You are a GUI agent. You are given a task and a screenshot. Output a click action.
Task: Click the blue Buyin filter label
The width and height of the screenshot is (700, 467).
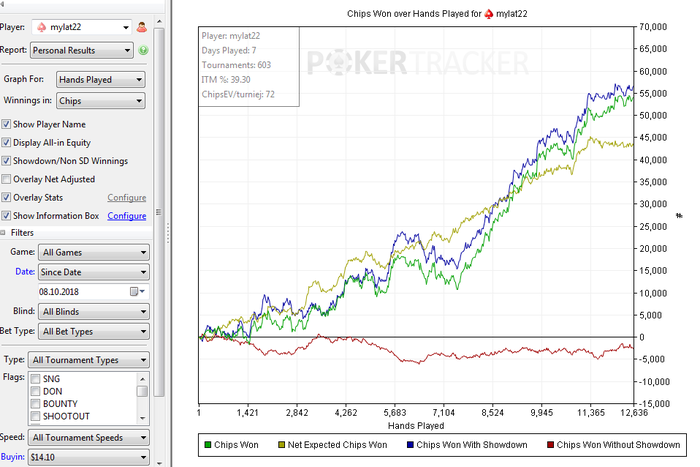point(12,457)
